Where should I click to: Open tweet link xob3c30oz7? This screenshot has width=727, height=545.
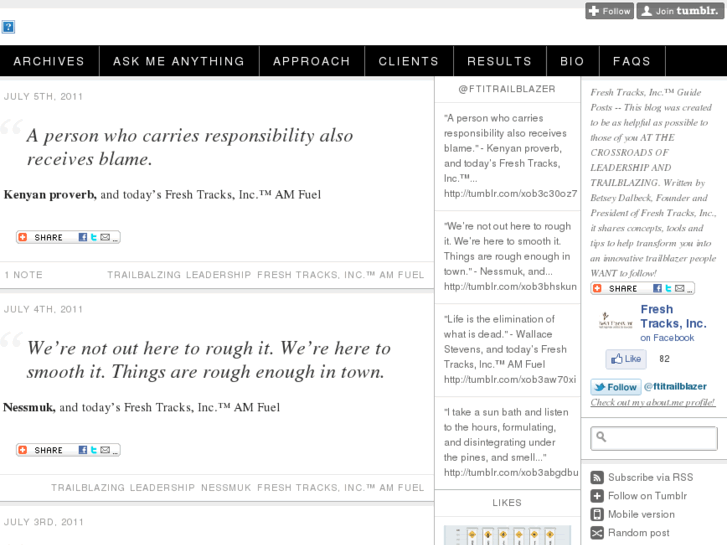[510, 193]
